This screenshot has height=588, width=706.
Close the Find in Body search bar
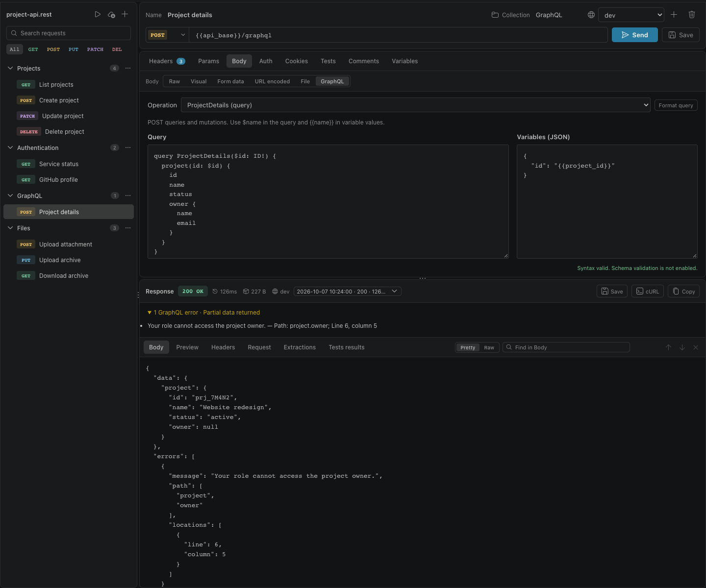coord(696,347)
